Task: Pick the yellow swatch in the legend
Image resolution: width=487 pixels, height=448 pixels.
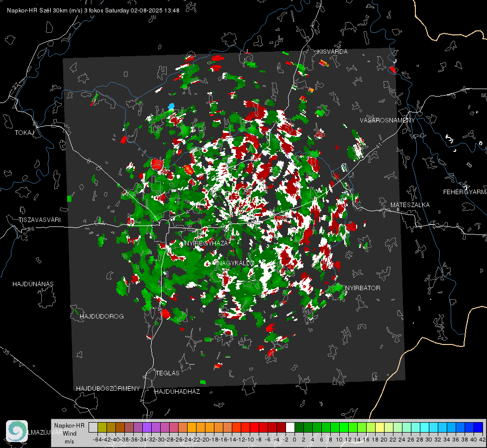Action: [x=380, y=427]
